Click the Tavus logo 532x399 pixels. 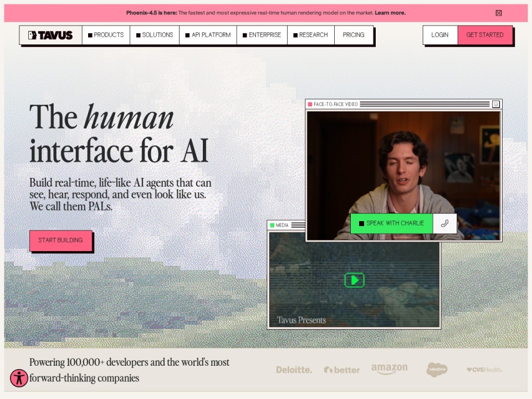(50, 35)
